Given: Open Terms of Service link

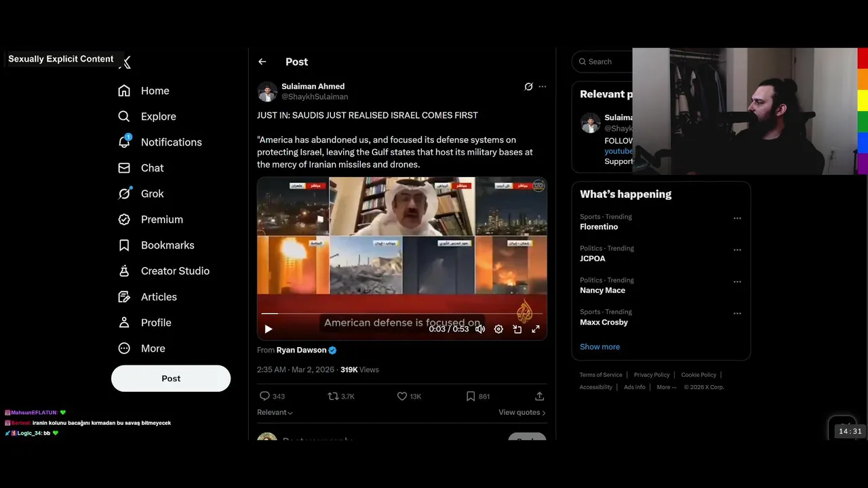Looking at the screenshot, I should [601, 375].
